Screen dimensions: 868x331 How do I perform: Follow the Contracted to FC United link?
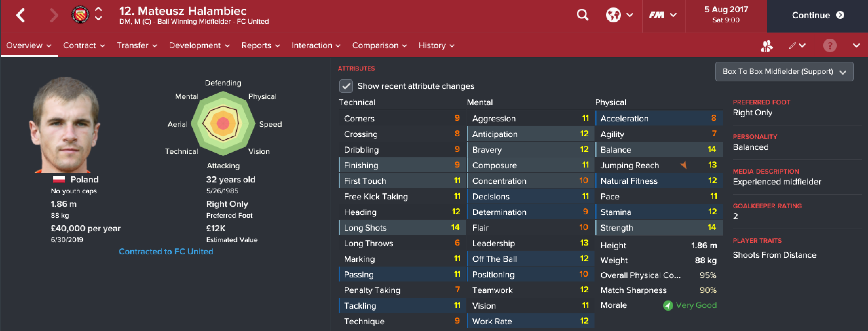point(166,252)
